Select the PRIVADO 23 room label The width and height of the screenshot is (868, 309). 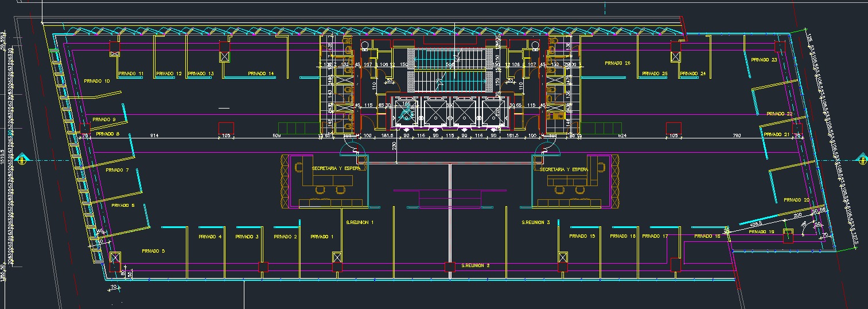point(764,60)
